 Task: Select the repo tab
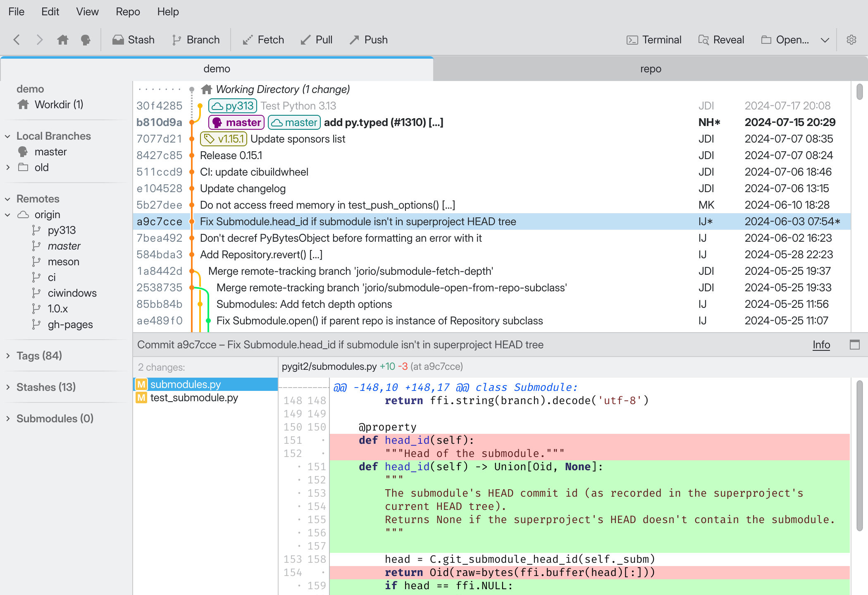click(650, 68)
